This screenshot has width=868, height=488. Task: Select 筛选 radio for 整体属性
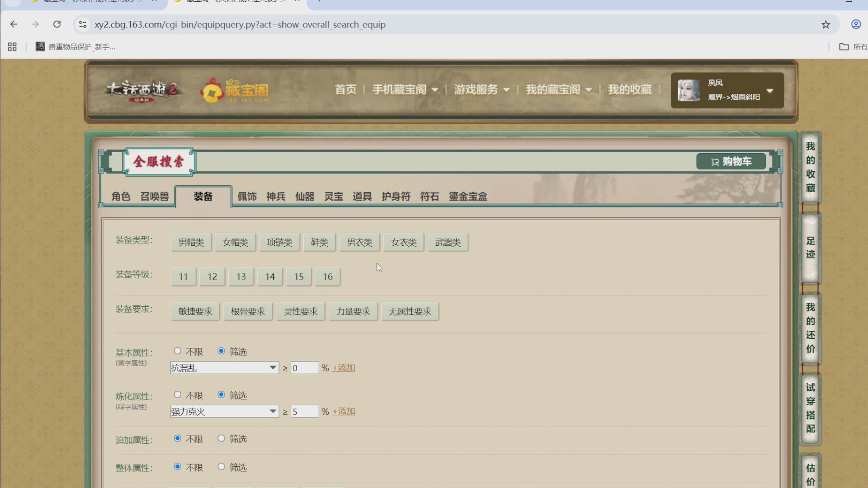point(221,467)
